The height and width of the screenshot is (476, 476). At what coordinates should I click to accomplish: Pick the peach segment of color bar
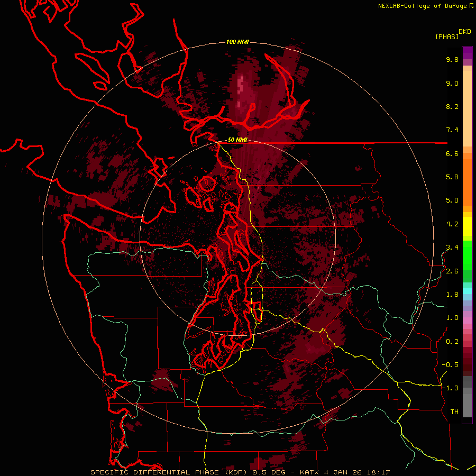[467, 108]
